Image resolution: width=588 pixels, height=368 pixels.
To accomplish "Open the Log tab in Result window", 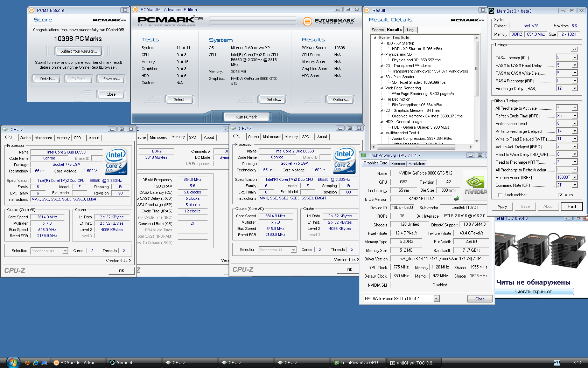I will coord(410,30).
